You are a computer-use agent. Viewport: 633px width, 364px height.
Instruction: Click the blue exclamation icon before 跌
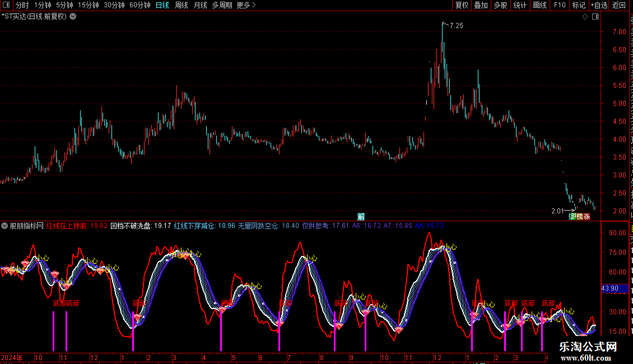tap(570, 217)
